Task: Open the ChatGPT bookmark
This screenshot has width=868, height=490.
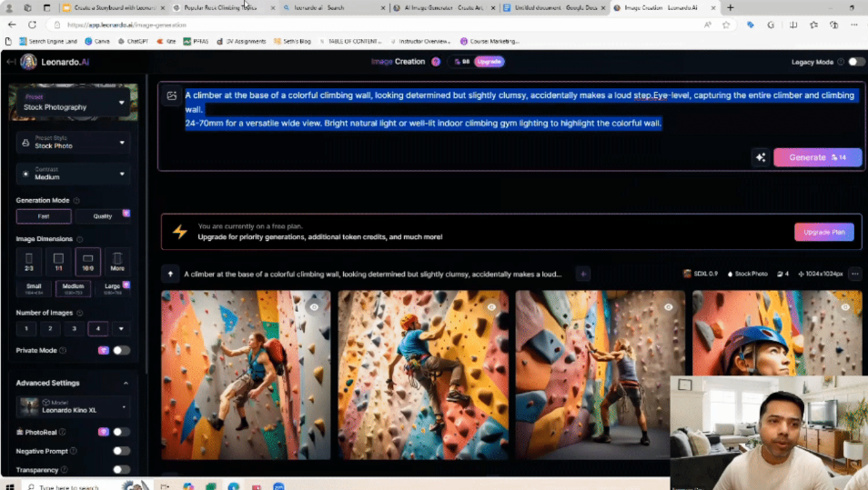Action: coord(133,42)
